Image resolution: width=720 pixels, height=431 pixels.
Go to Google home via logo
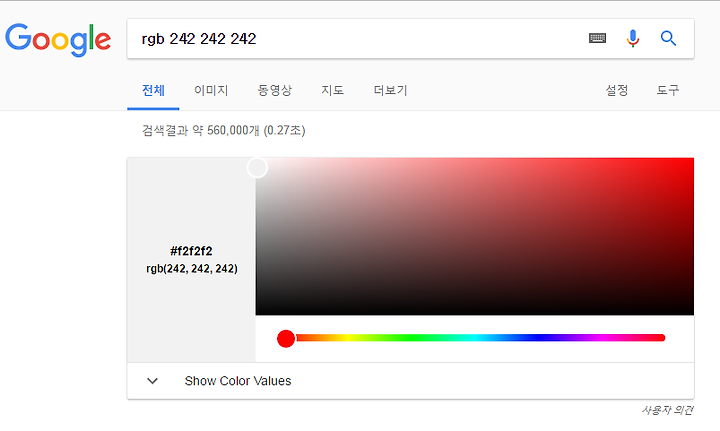point(58,39)
